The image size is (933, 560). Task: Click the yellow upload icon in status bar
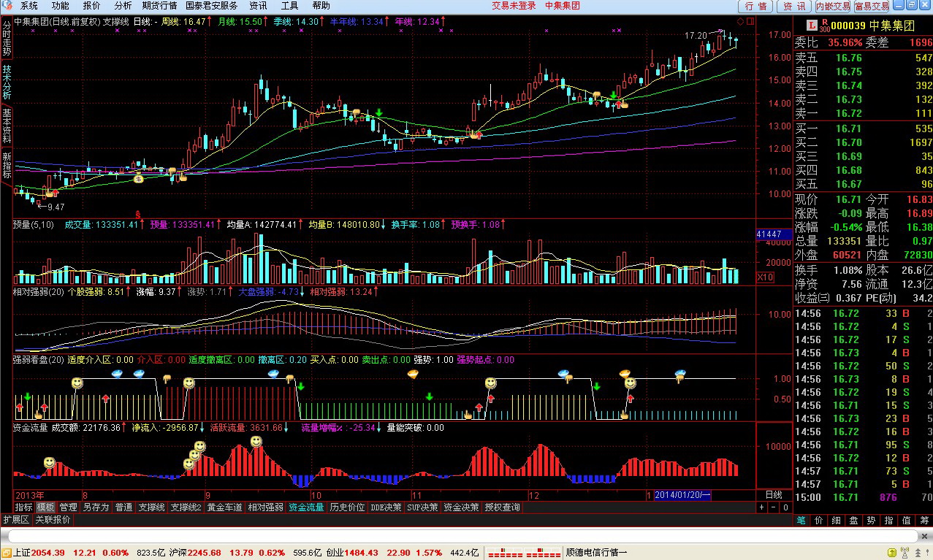(892, 553)
